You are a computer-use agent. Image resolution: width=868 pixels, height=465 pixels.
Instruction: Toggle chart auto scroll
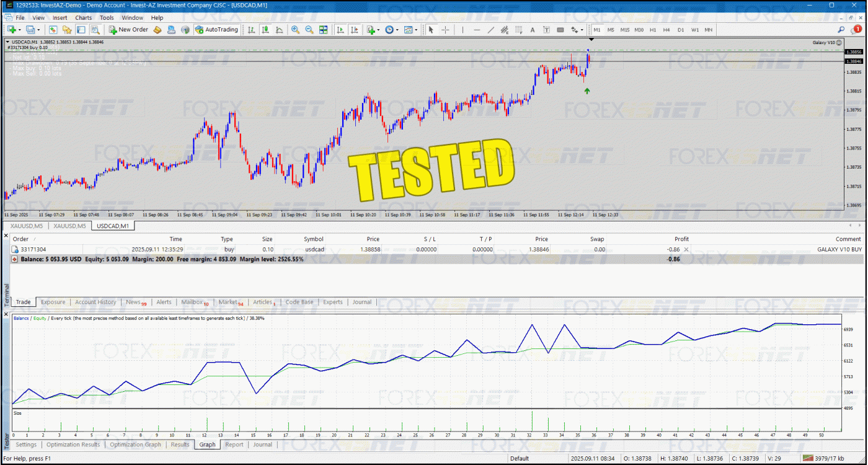(340, 29)
